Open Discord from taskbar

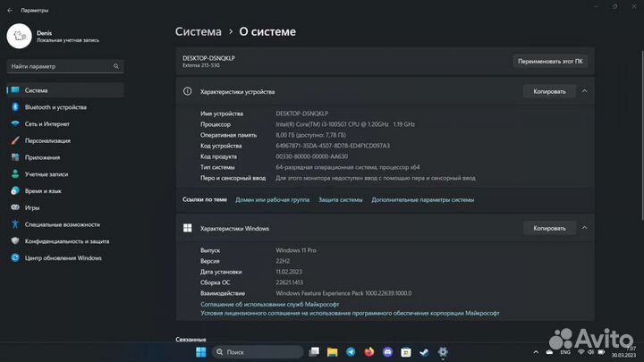point(387,352)
